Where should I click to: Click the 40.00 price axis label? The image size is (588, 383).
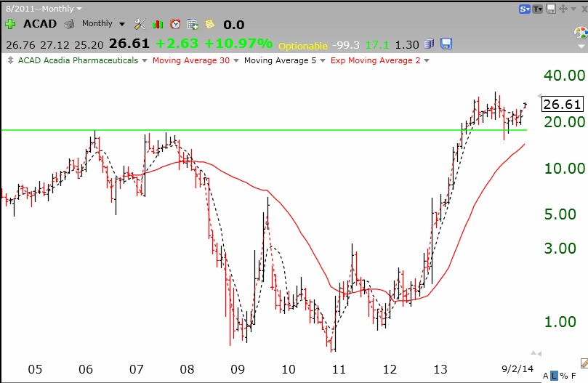[x=564, y=76]
